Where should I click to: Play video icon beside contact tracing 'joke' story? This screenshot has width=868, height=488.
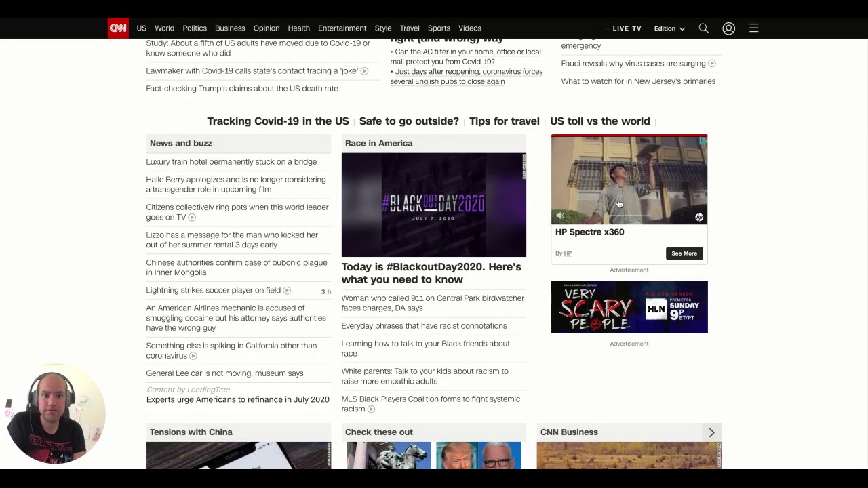pos(364,71)
